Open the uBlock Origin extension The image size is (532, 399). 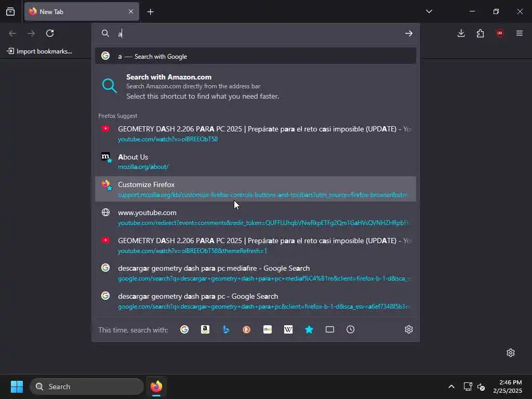(x=499, y=33)
